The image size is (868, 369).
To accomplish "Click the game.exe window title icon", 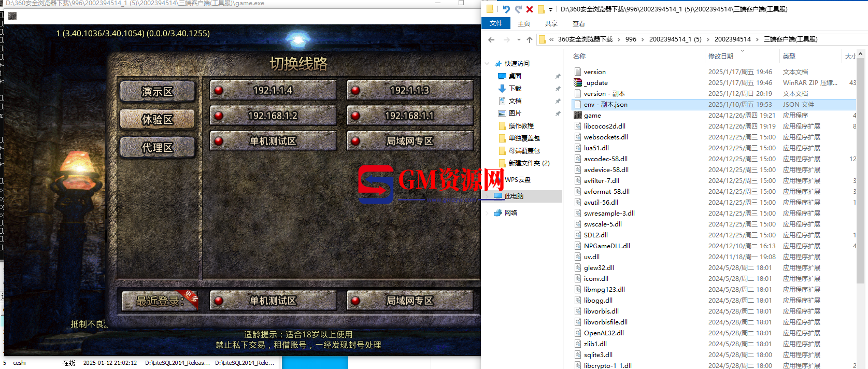I will [12, 16].
